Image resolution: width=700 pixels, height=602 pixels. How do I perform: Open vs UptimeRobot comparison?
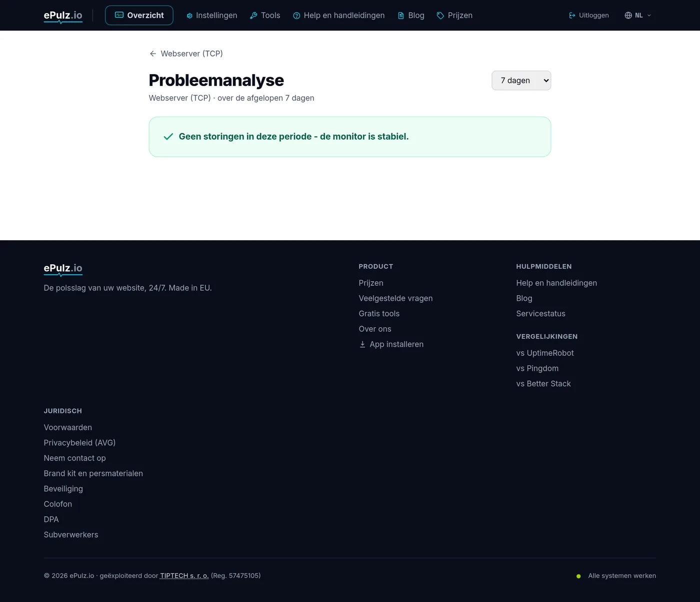click(545, 353)
